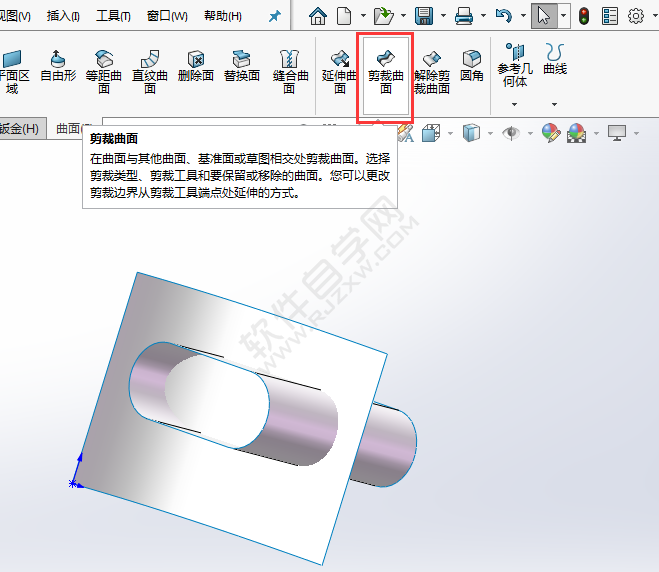Viewport: 659px width, 572px height.
Task: Undo the last action
Action: click(x=503, y=16)
